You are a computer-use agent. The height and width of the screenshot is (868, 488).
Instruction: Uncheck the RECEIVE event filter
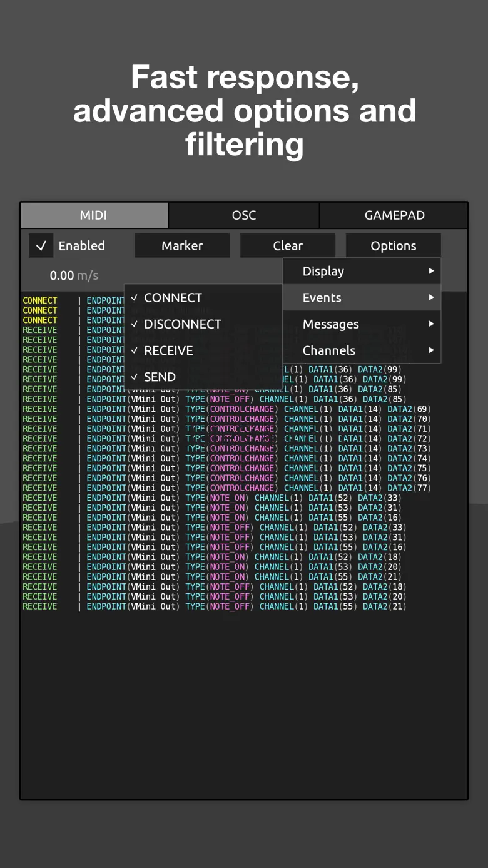[203, 350]
